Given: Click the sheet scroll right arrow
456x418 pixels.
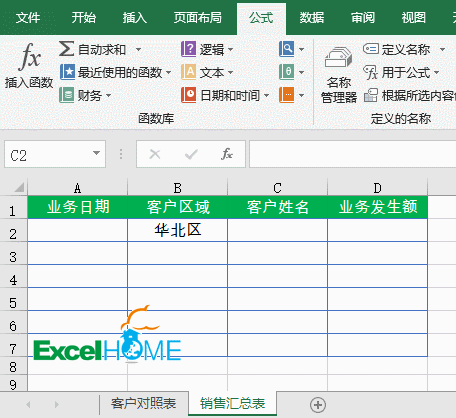Looking at the screenshot, I should (x=57, y=405).
